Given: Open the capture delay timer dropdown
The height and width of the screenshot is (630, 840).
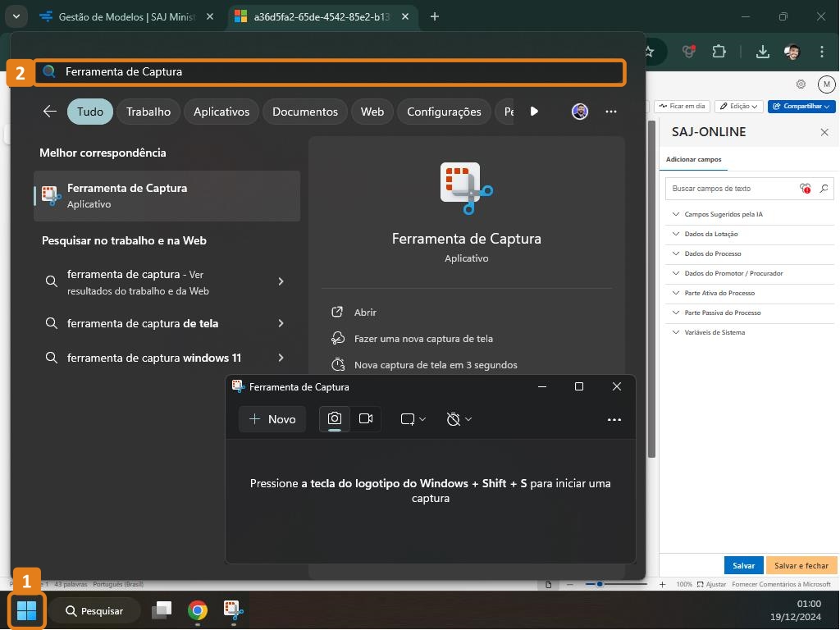Looking at the screenshot, I should point(459,419).
